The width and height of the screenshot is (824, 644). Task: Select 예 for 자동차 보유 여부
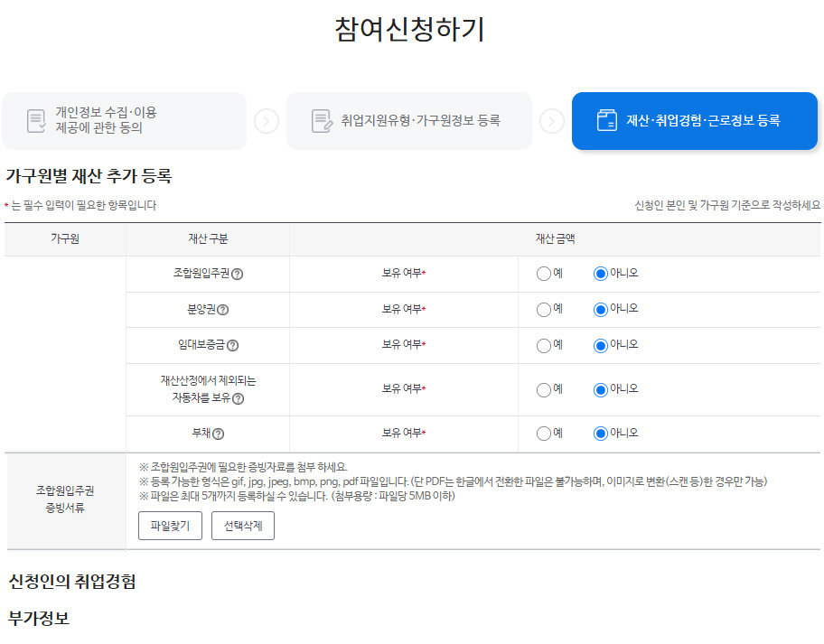543,389
